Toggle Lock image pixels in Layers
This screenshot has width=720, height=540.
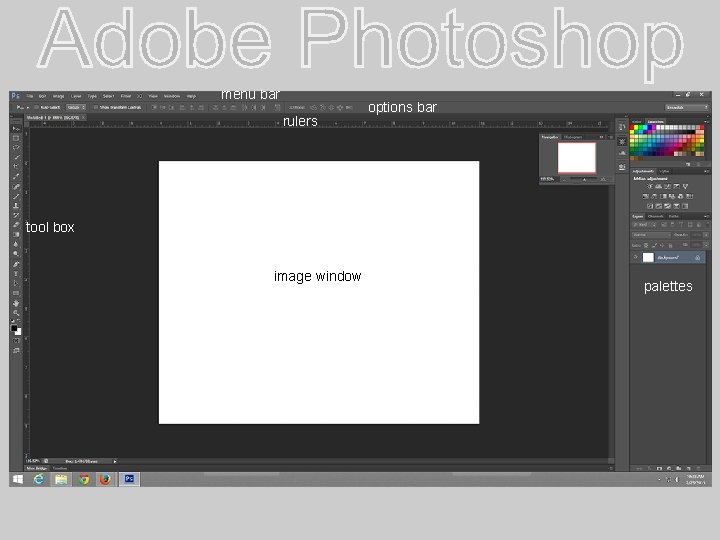click(x=654, y=245)
